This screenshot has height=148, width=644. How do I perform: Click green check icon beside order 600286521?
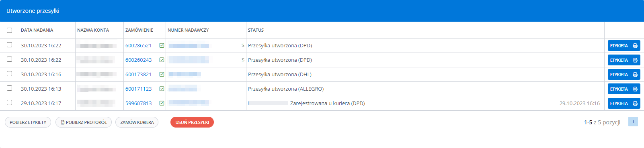click(162, 46)
